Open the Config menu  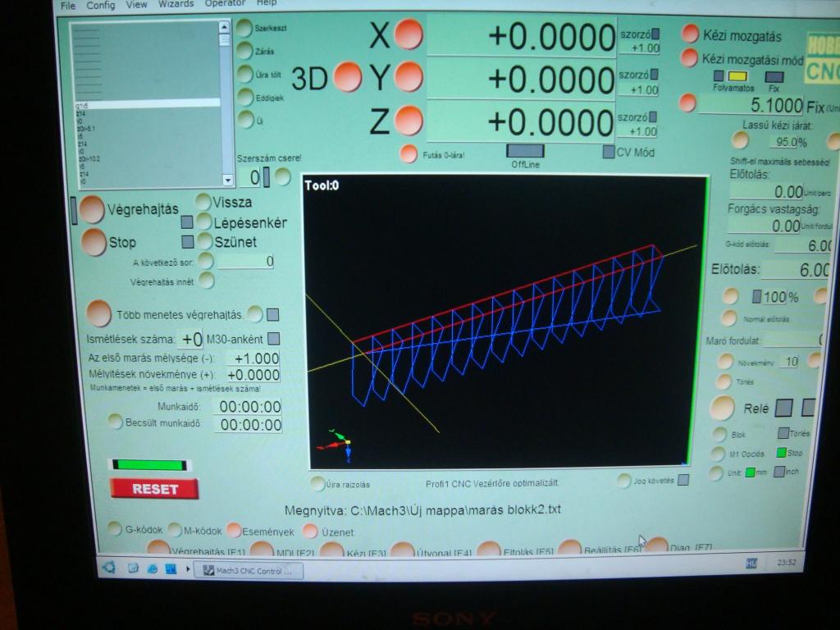click(x=101, y=5)
